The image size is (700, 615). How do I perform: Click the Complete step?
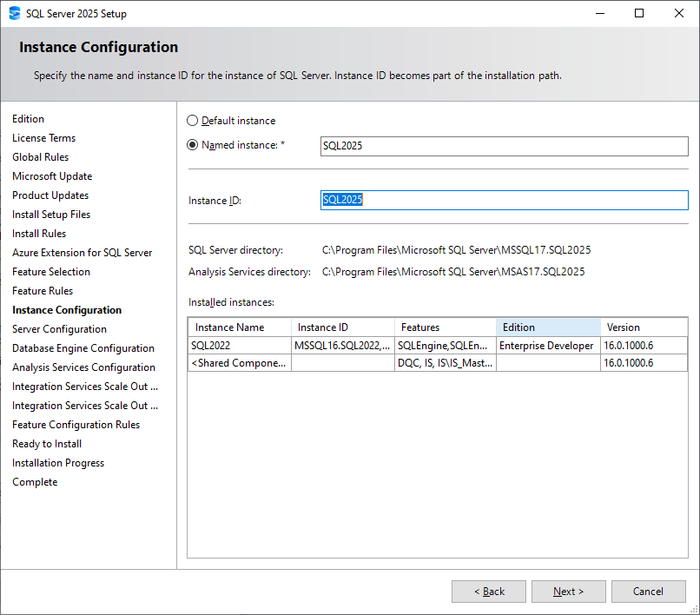(x=35, y=482)
